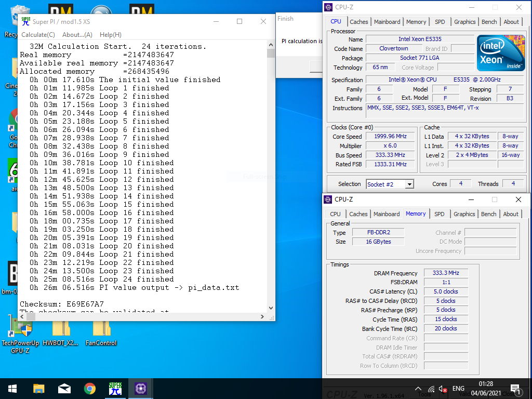This screenshot has height=399, width=532.
Task: Launch Google Chrome from taskbar
Action: (x=90, y=389)
